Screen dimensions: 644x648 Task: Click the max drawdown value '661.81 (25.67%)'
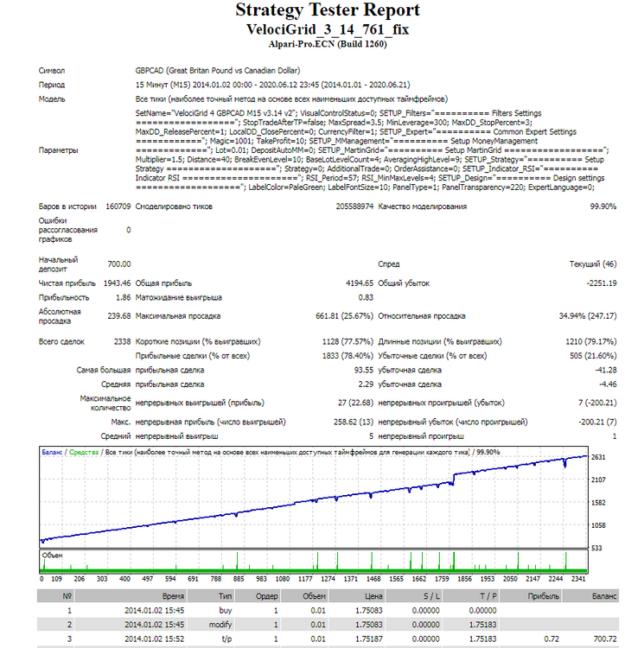coord(344,316)
